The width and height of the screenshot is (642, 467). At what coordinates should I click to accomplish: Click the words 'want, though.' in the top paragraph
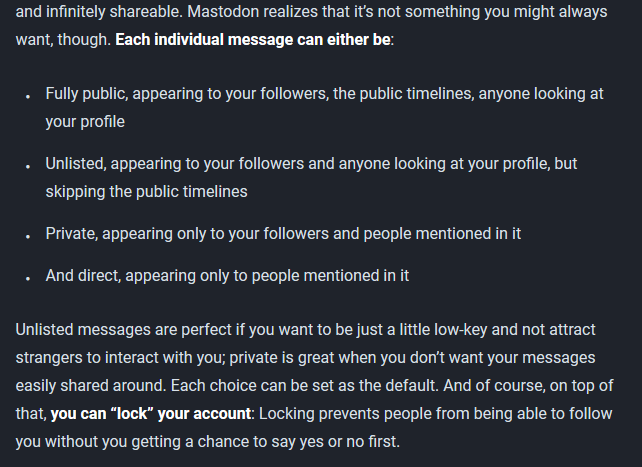(63, 40)
